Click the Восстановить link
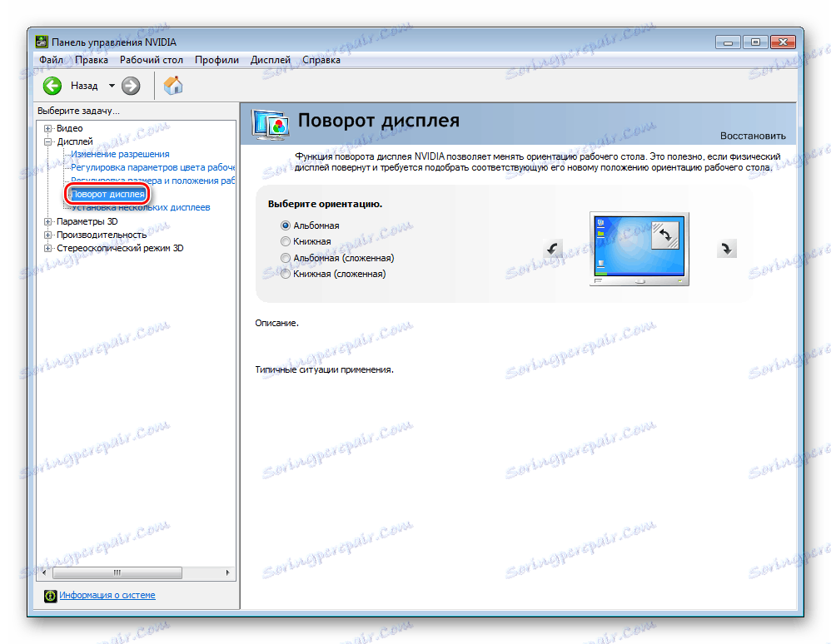The height and width of the screenshot is (644, 831). [753, 136]
